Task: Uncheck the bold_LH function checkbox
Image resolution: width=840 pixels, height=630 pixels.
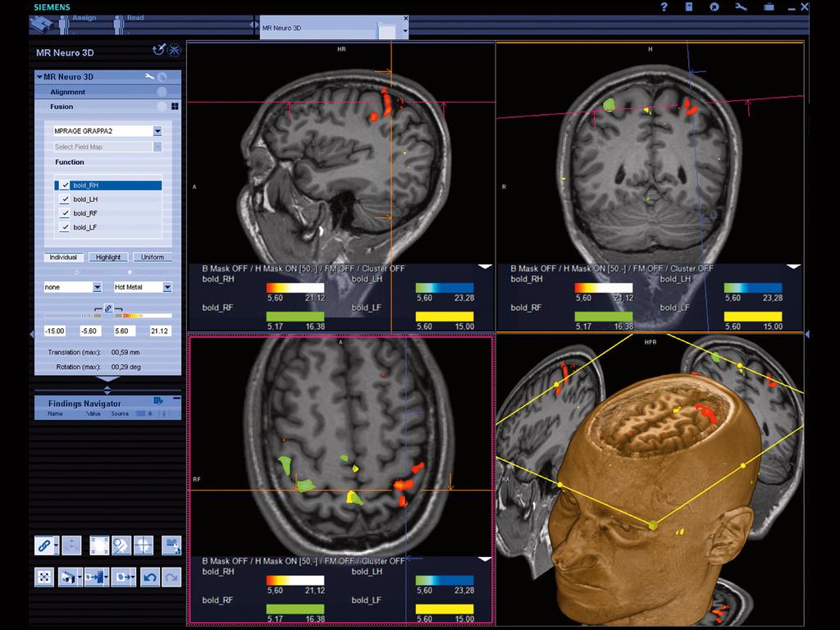Action: (64, 199)
